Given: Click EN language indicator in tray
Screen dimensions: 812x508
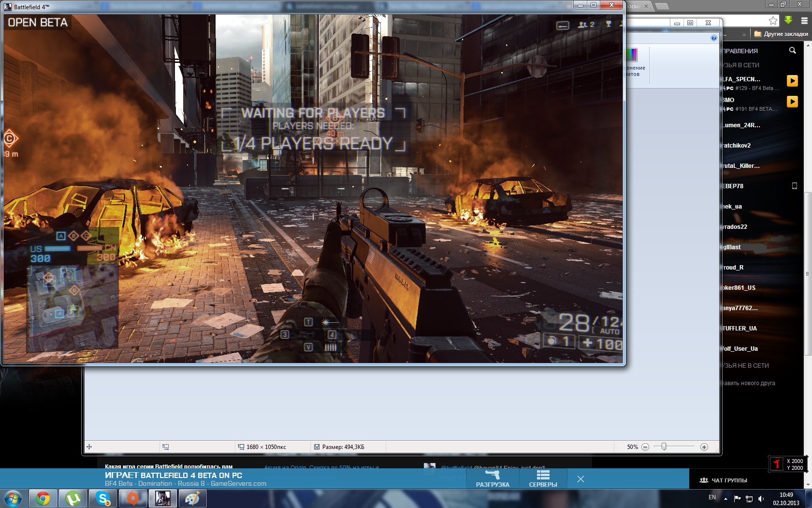Looking at the screenshot, I should [712, 497].
